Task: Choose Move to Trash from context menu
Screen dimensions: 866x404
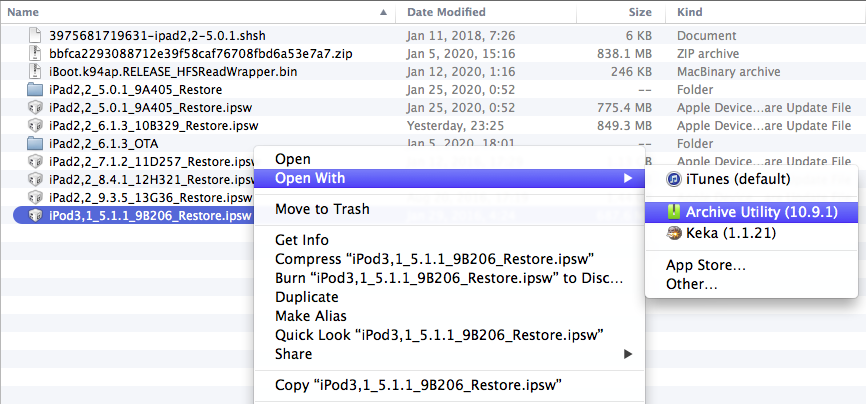Action: pos(322,209)
